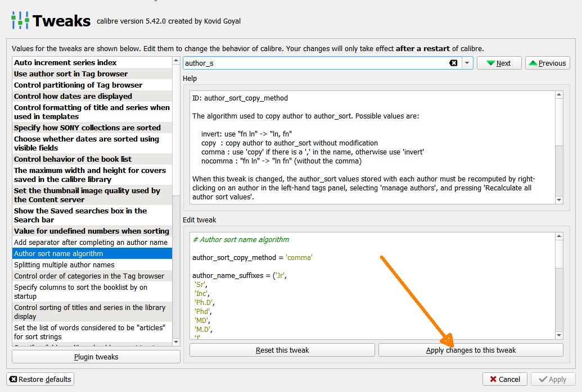Select 'Control how dates are displayed' tweak
This screenshot has height=392, width=582.
click(x=92, y=96)
